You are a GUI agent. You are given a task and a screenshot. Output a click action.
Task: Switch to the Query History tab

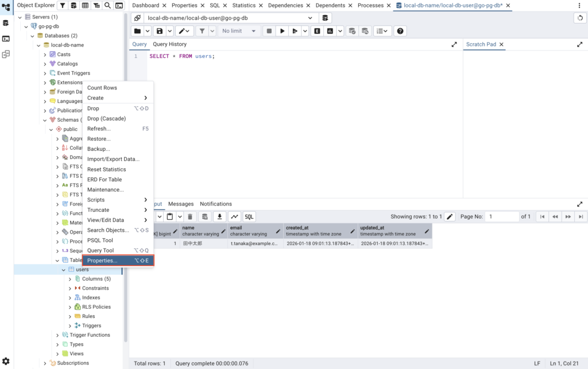[x=169, y=44]
